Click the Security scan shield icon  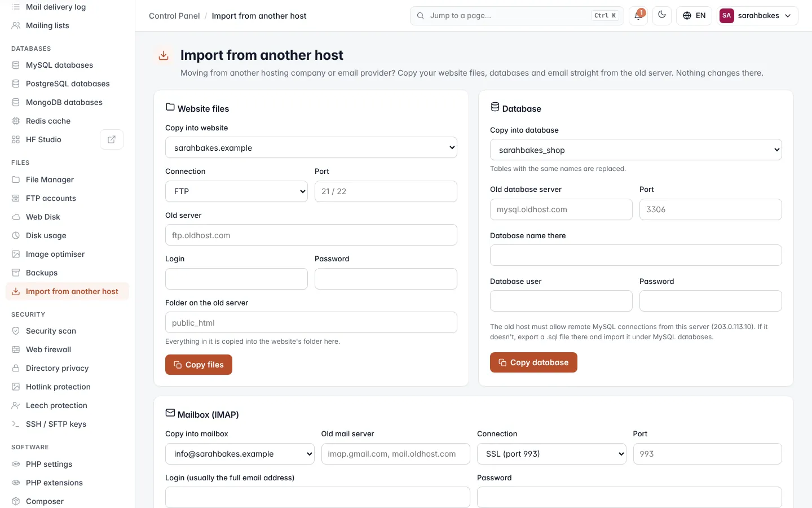[16, 331]
